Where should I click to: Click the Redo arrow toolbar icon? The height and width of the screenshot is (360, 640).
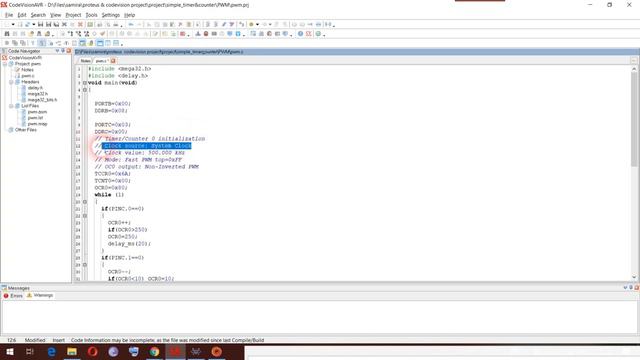pyautogui.click(x=139, y=24)
